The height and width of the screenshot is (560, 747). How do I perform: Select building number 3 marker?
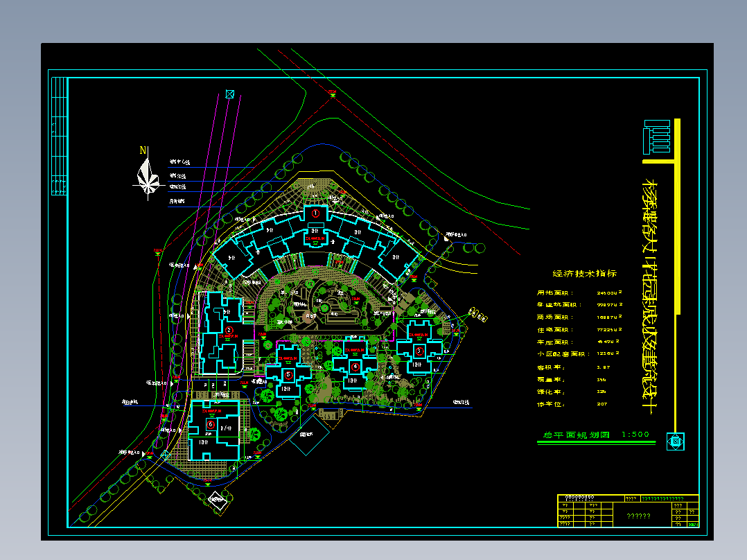point(419,351)
